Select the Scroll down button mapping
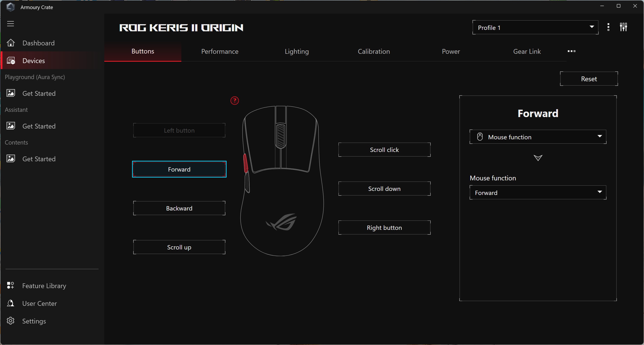 click(x=384, y=189)
